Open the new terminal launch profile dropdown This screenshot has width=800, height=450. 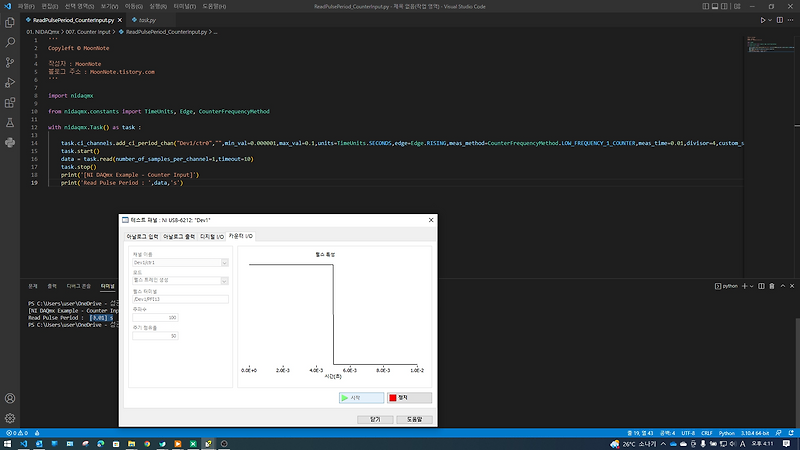coord(752,286)
